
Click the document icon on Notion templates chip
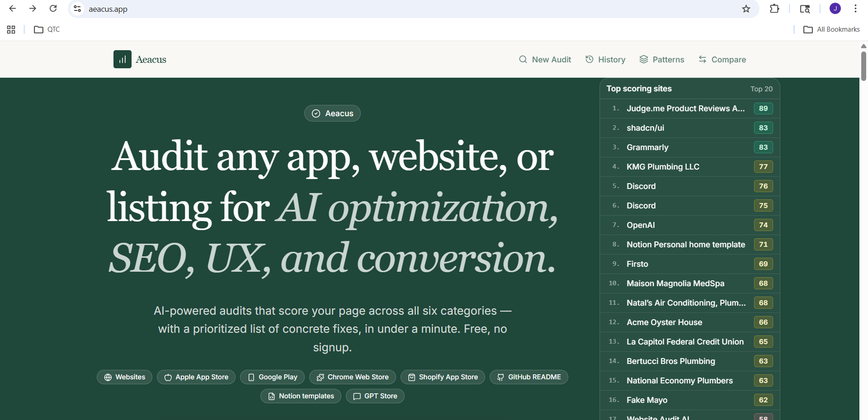(272, 396)
